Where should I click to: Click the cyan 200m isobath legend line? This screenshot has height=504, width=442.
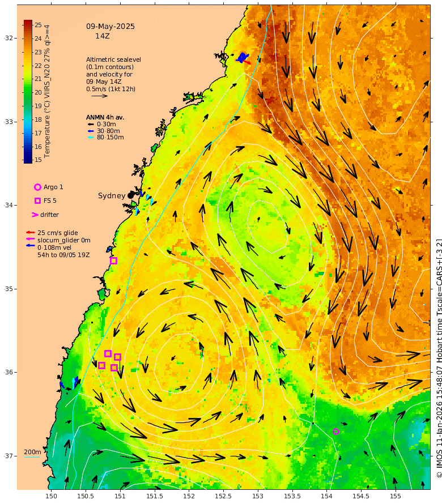coord(32,458)
